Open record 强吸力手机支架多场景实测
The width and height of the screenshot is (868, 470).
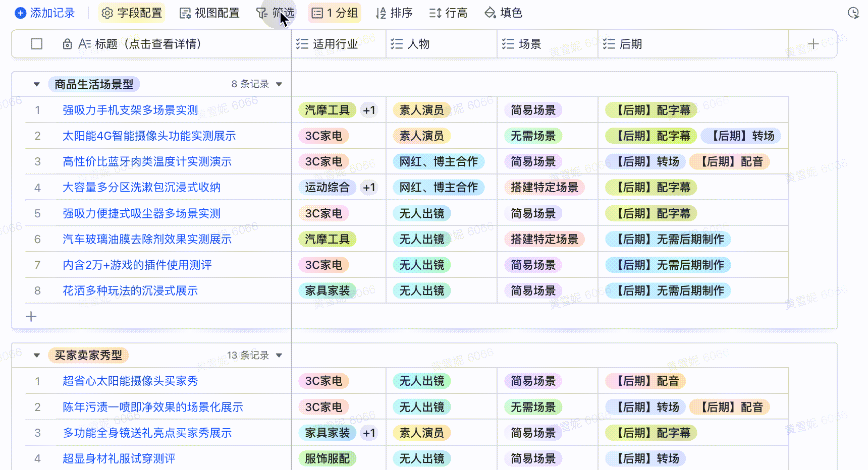130,110
